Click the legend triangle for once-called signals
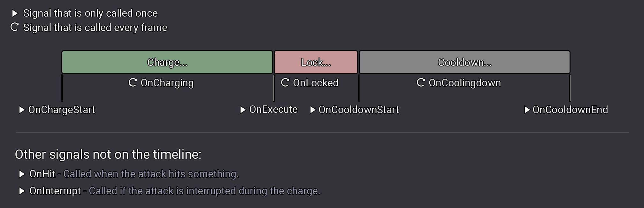 pyautogui.click(x=15, y=13)
